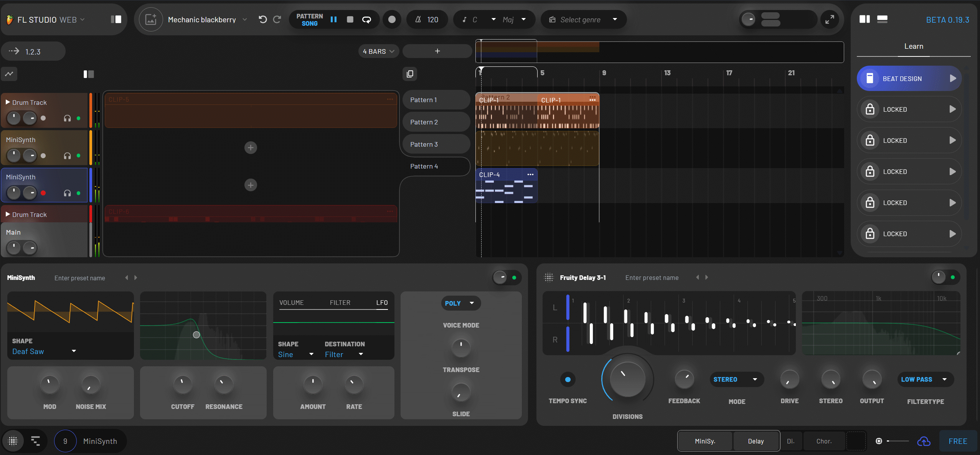Click the record button in top bar
This screenshot has width=980, height=455.
[392, 20]
